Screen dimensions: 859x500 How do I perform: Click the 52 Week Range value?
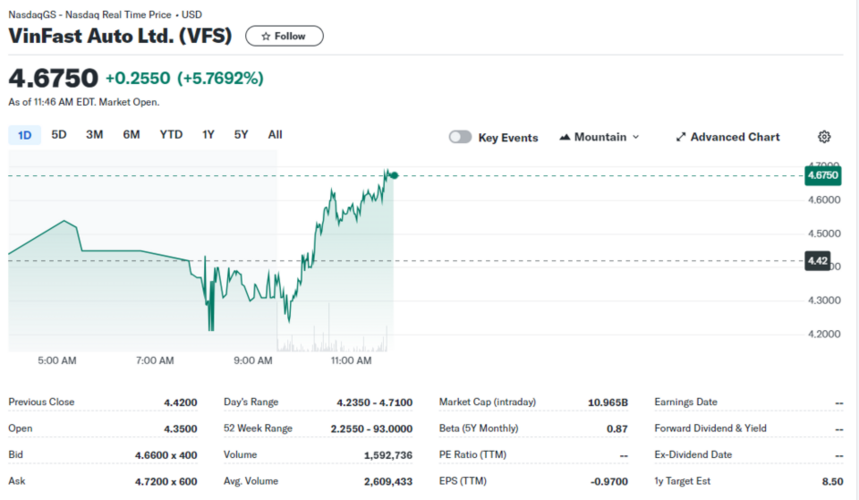pos(371,429)
